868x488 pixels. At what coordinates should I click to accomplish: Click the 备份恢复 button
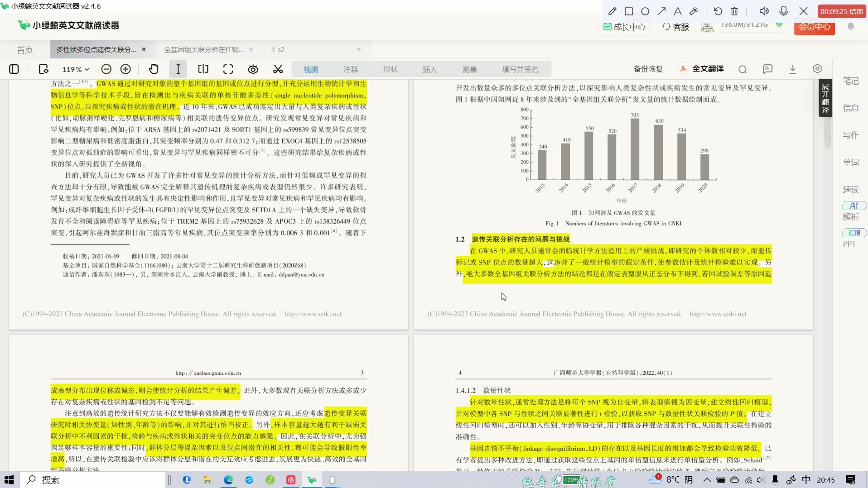(648, 69)
